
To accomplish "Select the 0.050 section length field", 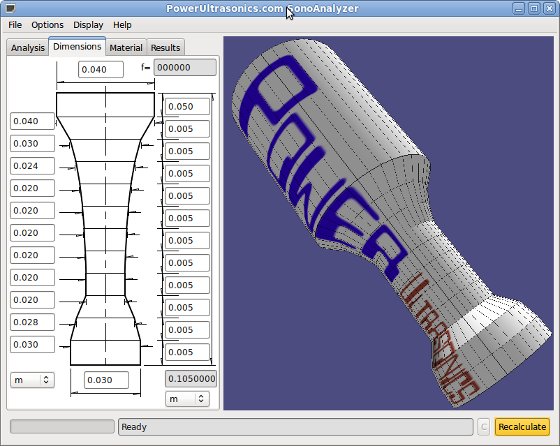I will (x=187, y=106).
